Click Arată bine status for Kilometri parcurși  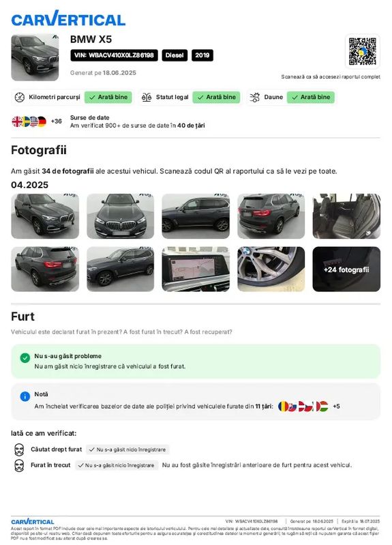[108, 98]
